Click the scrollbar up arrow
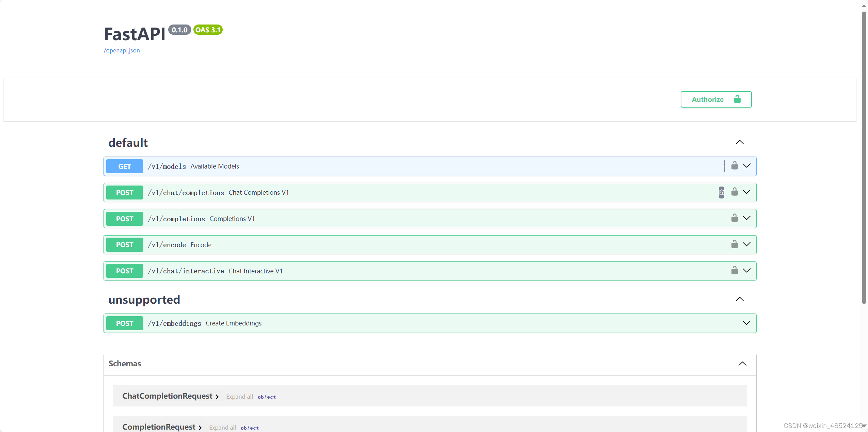The image size is (868, 432). coord(864,6)
